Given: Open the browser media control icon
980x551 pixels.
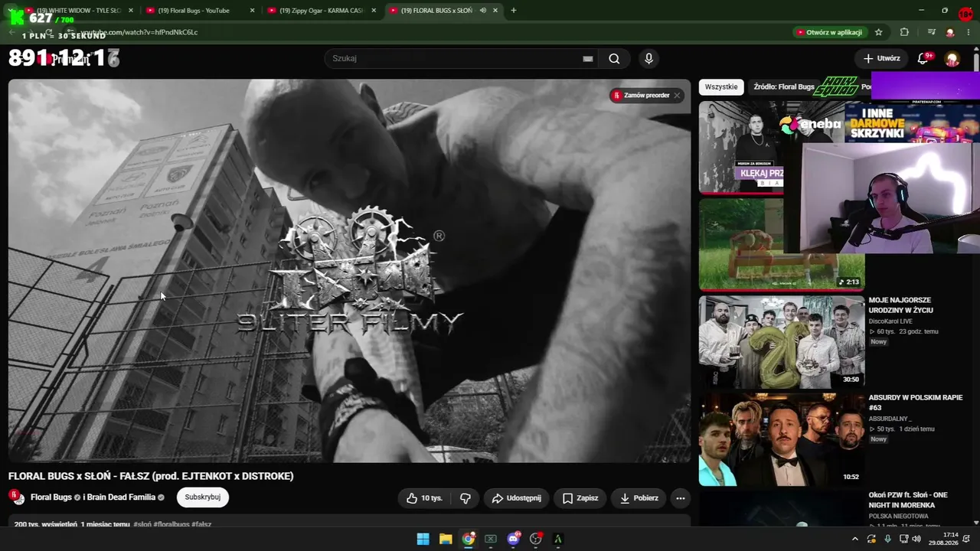Looking at the screenshot, I should coord(931,32).
